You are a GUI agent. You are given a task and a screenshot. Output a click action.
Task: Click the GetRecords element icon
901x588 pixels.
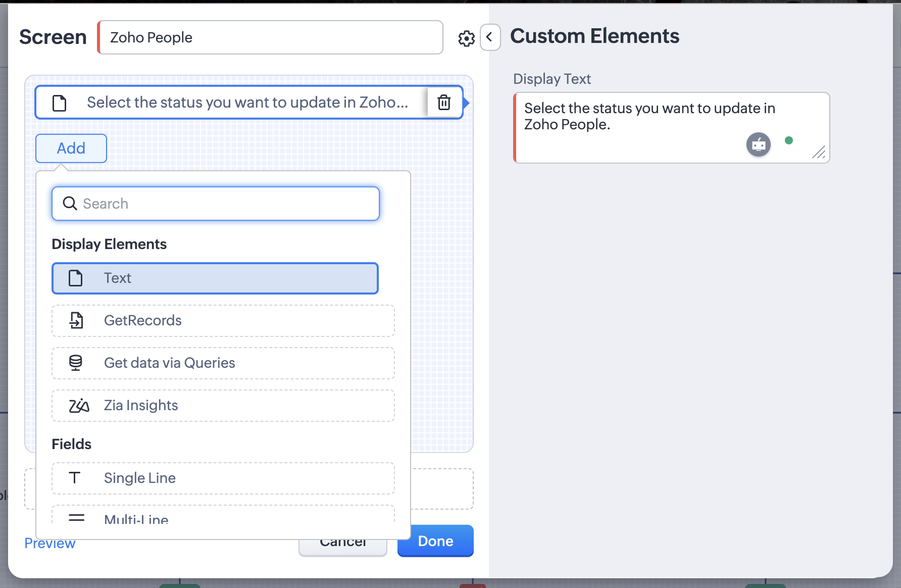pyautogui.click(x=76, y=320)
